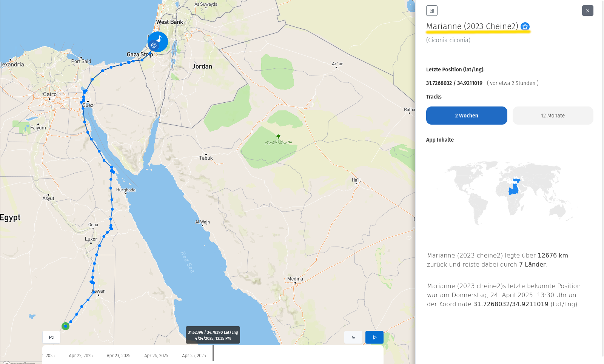Switch to the 12 Monate track range
Image resolution: width=604 pixels, height=364 pixels.
click(x=553, y=116)
